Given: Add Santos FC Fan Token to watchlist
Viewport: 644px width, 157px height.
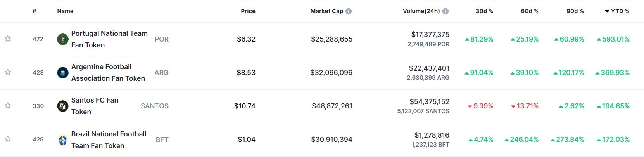Looking at the screenshot, I should (8, 106).
